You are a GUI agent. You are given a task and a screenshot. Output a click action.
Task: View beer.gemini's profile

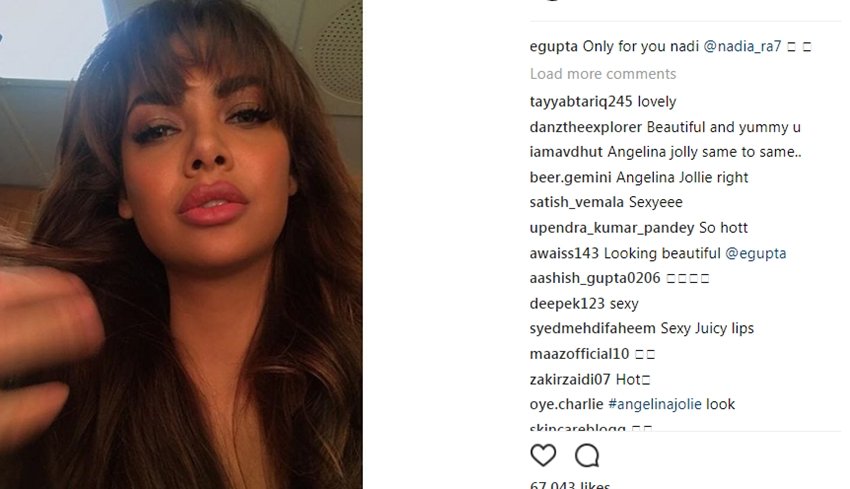[570, 178]
